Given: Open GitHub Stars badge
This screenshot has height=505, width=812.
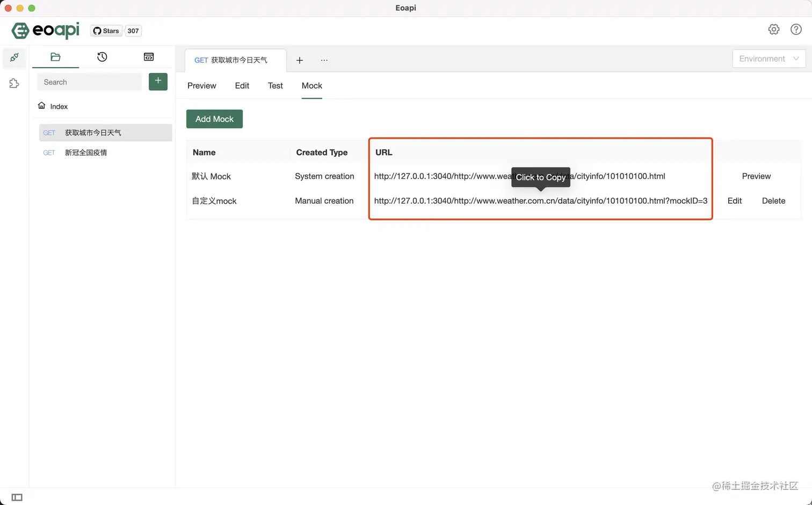Looking at the screenshot, I should coord(106,31).
